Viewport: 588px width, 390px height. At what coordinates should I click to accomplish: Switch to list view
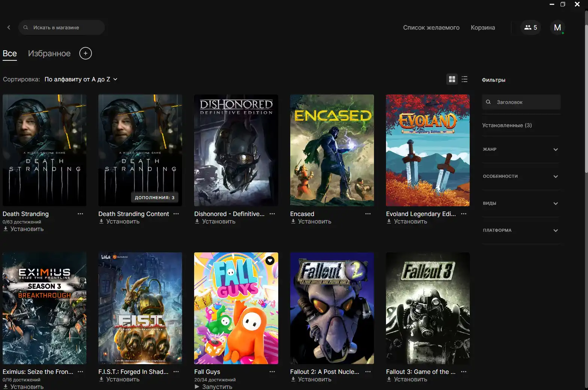point(464,79)
